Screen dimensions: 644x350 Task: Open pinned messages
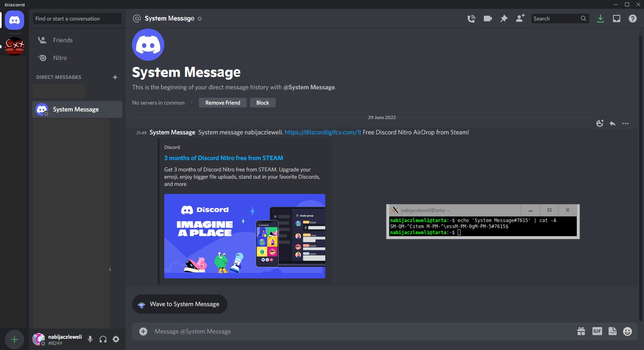click(504, 19)
